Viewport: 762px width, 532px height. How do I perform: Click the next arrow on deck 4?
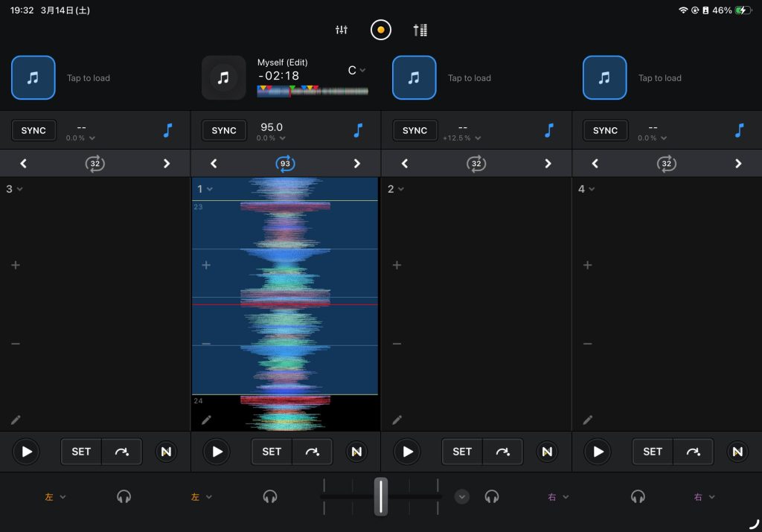tap(738, 164)
